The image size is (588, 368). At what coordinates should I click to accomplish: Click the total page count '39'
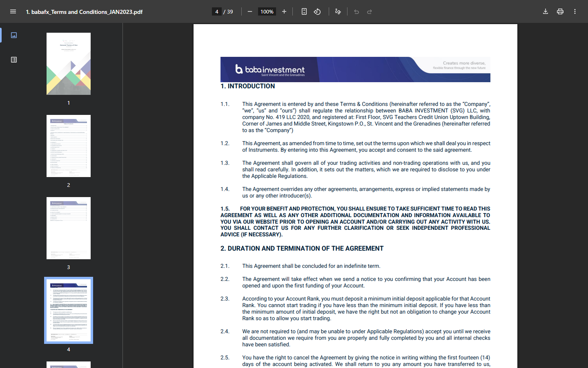(230, 12)
